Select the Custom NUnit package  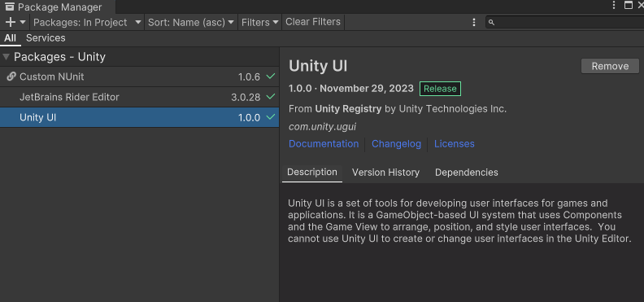pyautogui.click(x=139, y=77)
